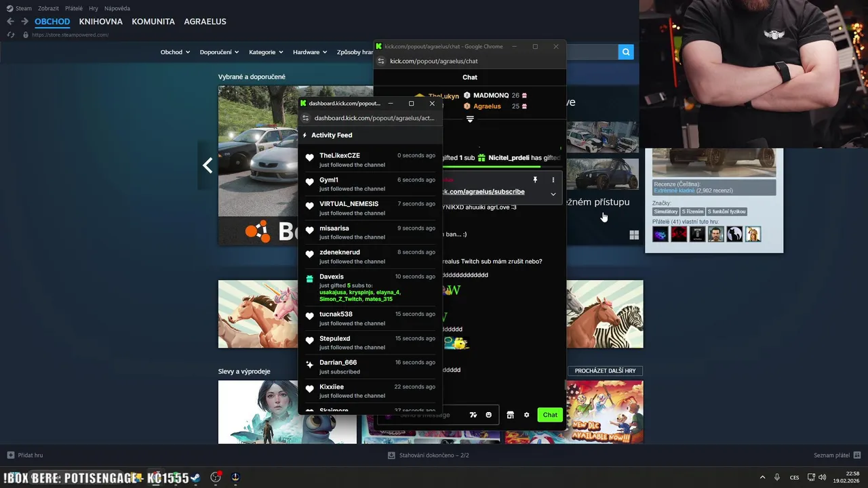
Task: Click Gyml1 in the Activity Feed
Action: tap(329, 180)
